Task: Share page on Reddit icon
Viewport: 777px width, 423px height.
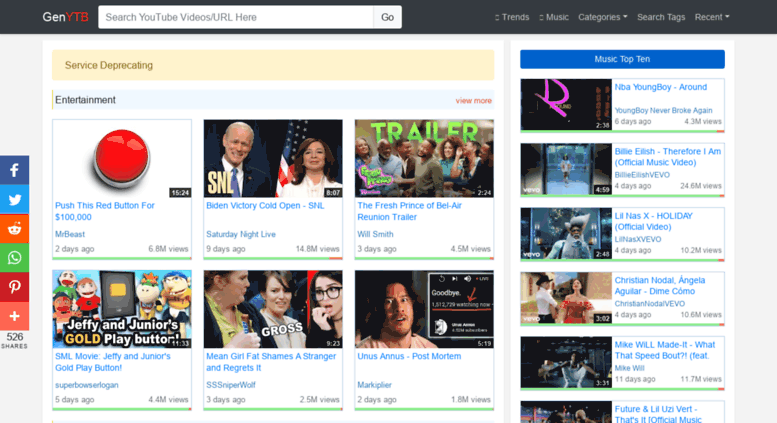Action: [x=14, y=228]
